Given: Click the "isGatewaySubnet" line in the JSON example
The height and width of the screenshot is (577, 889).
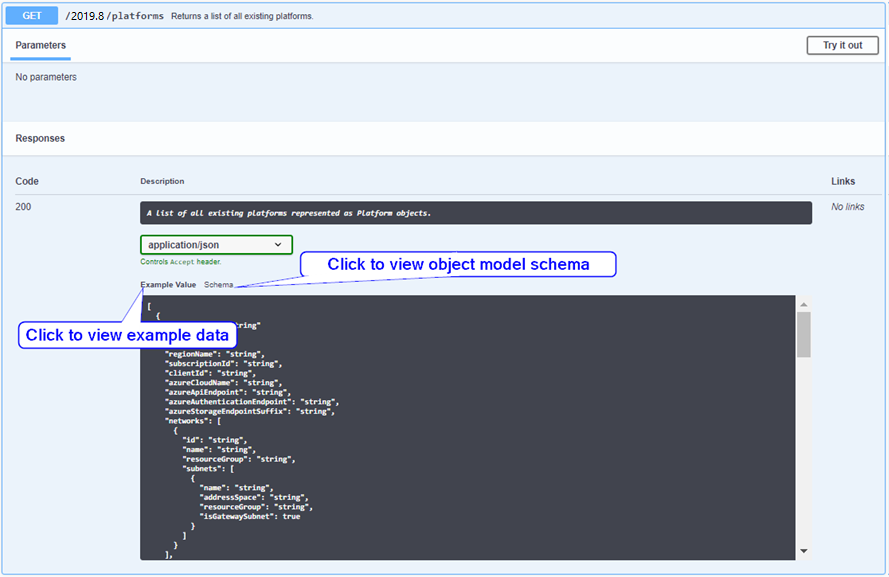Looking at the screenshot, I should coord(249,516).
